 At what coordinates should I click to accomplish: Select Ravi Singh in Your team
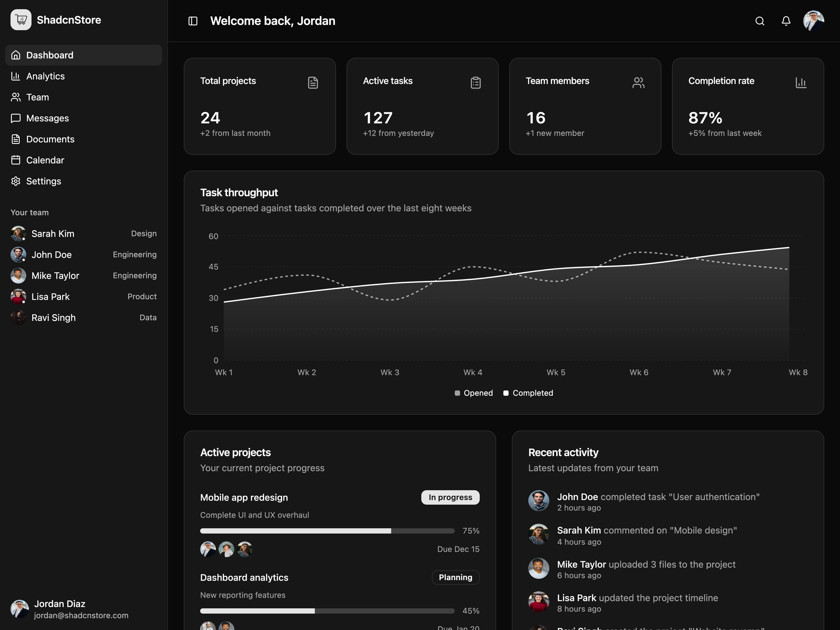pos(84,317)
